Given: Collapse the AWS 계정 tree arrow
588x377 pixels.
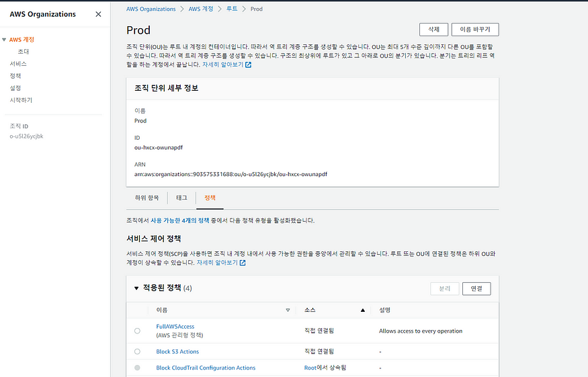Looking at the screenshot, I should pyautogui.click(x=4, y=40).
